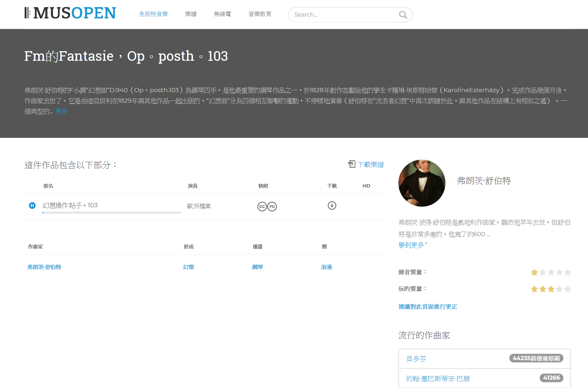Screen dimensions: 588x388
Task: Open the 免版稅音樂 menu
Action: pyautogui.click(x=153, y=14)
